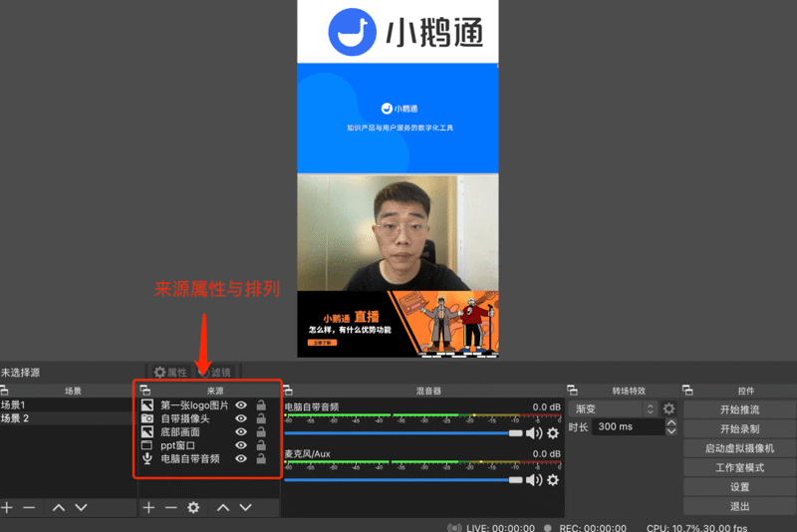Select 自带摄像头 source row
The width and height of the screenshot is (797, 532).
click(x=208, y=418)
